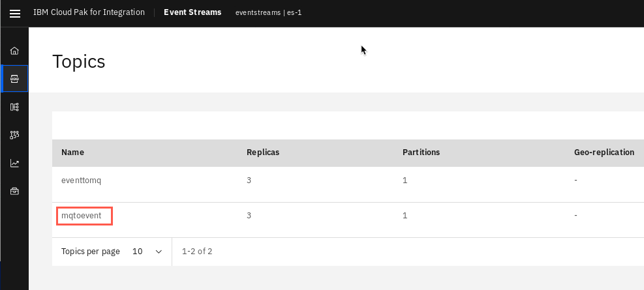Click the Event Streams header label

point(192,12)
